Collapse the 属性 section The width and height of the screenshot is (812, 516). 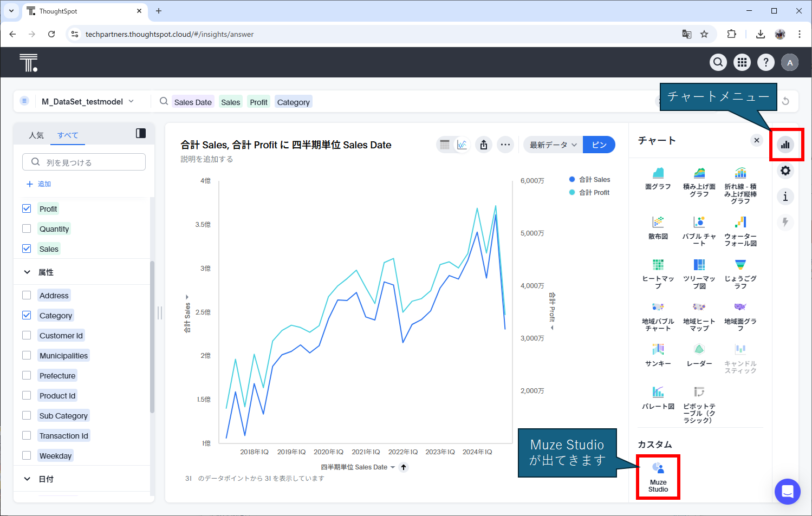[27, 272]
